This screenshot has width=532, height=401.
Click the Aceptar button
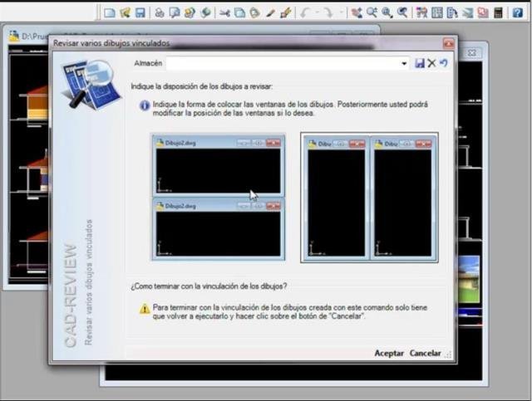pyautogui.click(x=389, y=353)
